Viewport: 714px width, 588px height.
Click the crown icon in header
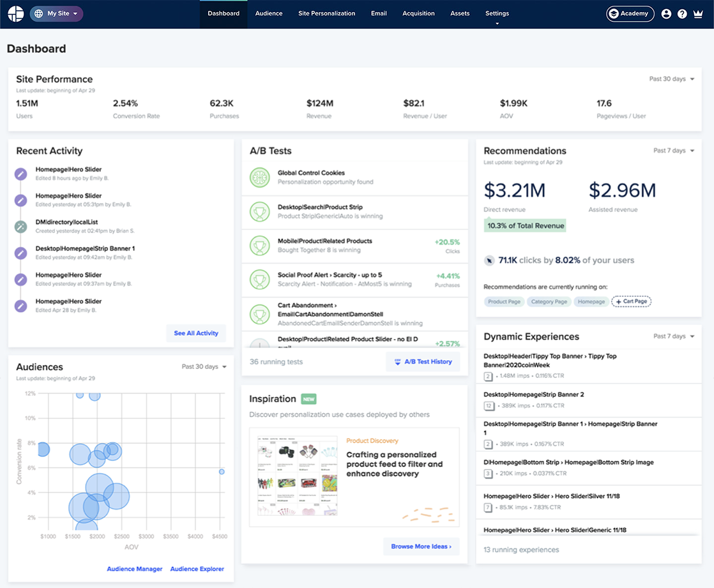(x=698, y=13)
